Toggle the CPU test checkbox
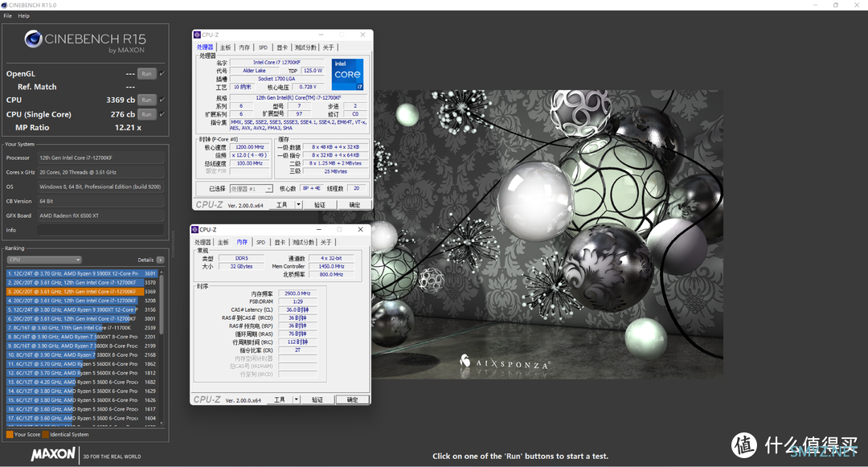Screen dimensions: 868x467 162,100
